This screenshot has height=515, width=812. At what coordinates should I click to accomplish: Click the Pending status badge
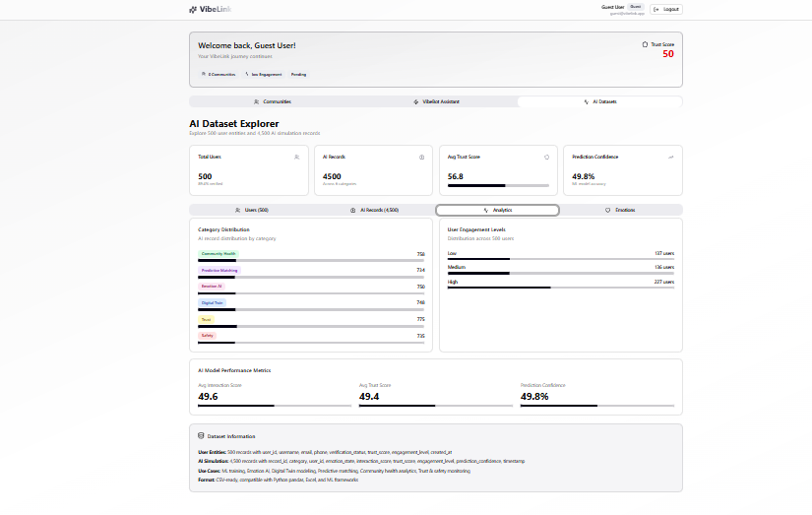[298, 75]
